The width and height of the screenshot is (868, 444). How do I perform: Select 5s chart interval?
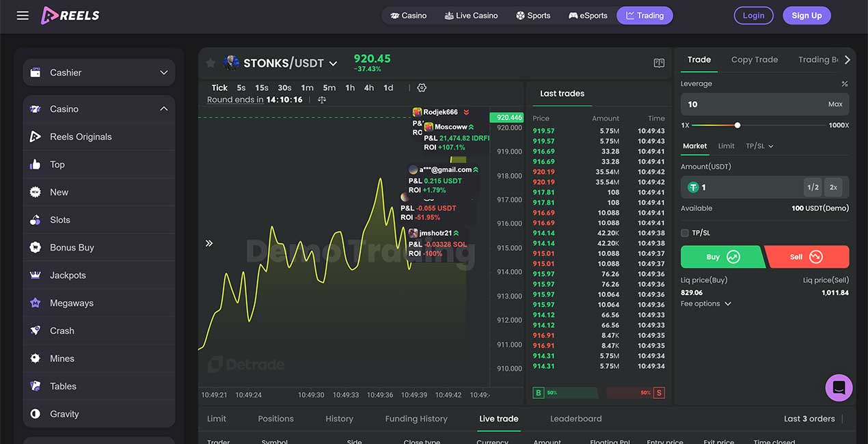241,87
